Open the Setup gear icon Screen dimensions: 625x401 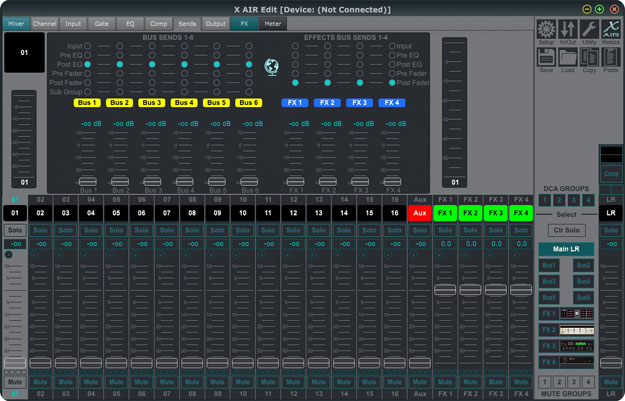pos(546,29)
